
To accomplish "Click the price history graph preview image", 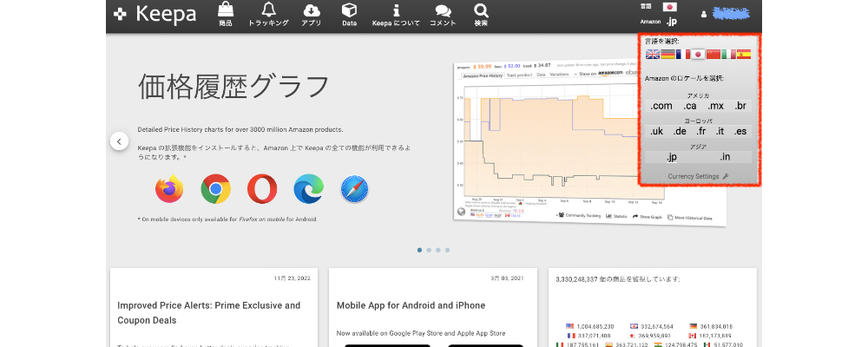I will click(590, 144).
